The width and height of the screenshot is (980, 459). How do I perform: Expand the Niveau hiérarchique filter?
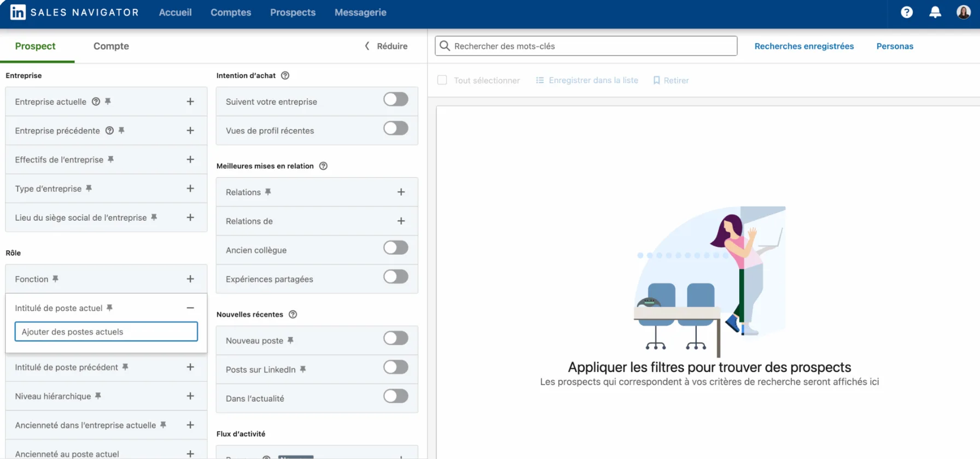(x=190, y=396)
